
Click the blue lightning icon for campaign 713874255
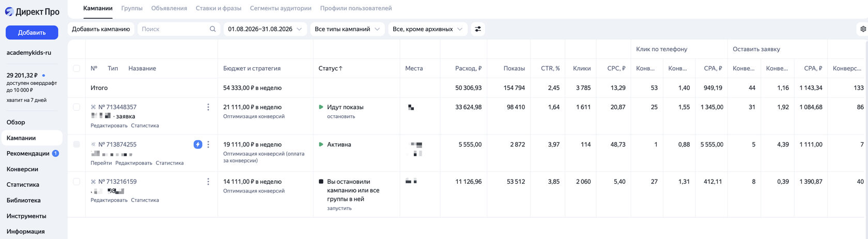pos(198,144)
